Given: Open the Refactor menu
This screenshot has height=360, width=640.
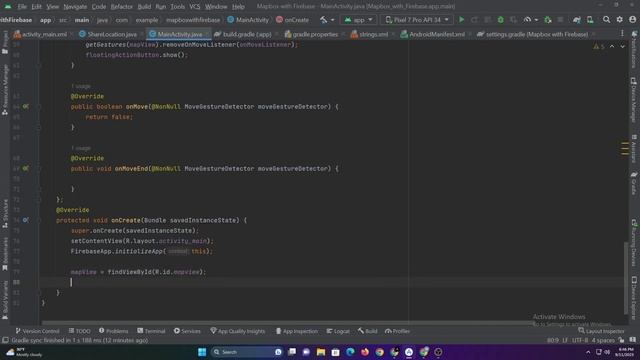Looking at the screenshot, I should click(122, 7).
